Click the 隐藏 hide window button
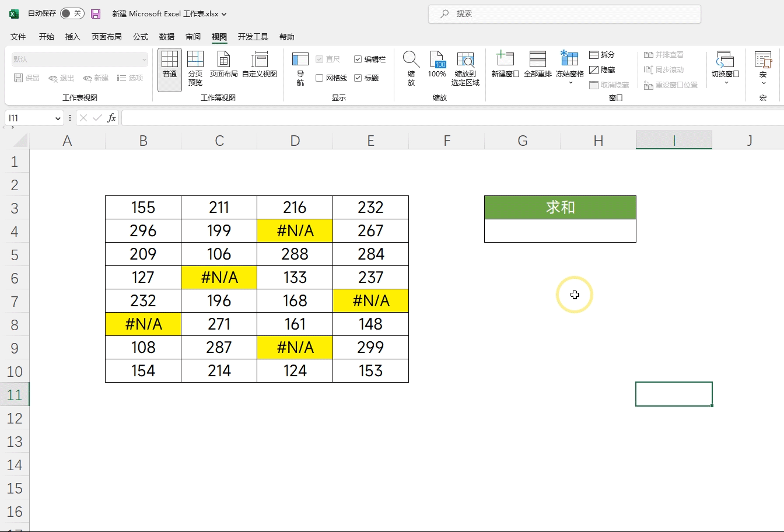The image size is (784, 532). coord(602,70)
